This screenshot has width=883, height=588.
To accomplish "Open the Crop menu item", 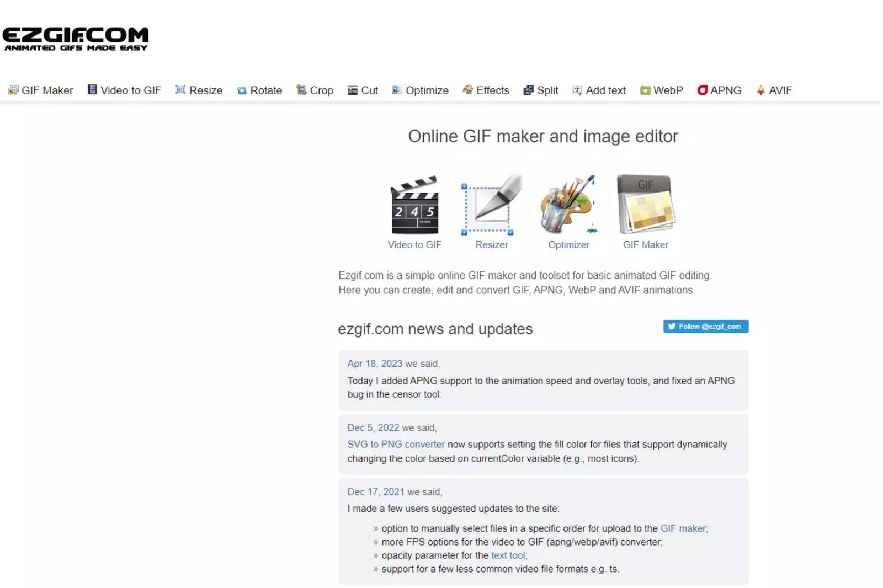I will [315, 90].
